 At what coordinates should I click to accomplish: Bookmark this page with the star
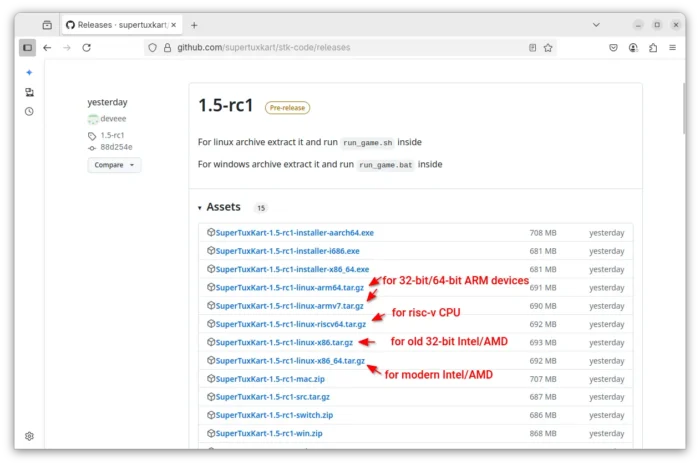point(548,47)
